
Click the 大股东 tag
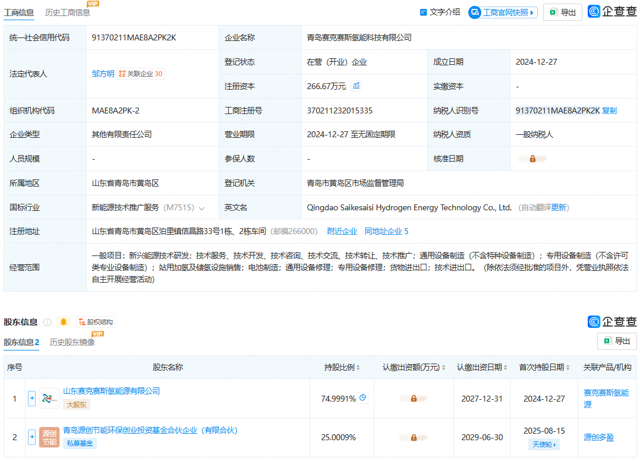pos(77,405)
